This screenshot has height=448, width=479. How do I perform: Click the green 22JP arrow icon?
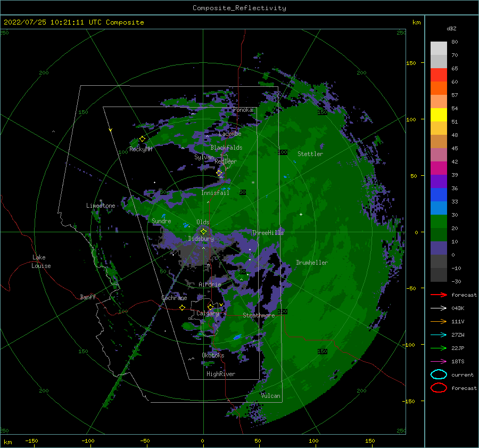point(439,348)
